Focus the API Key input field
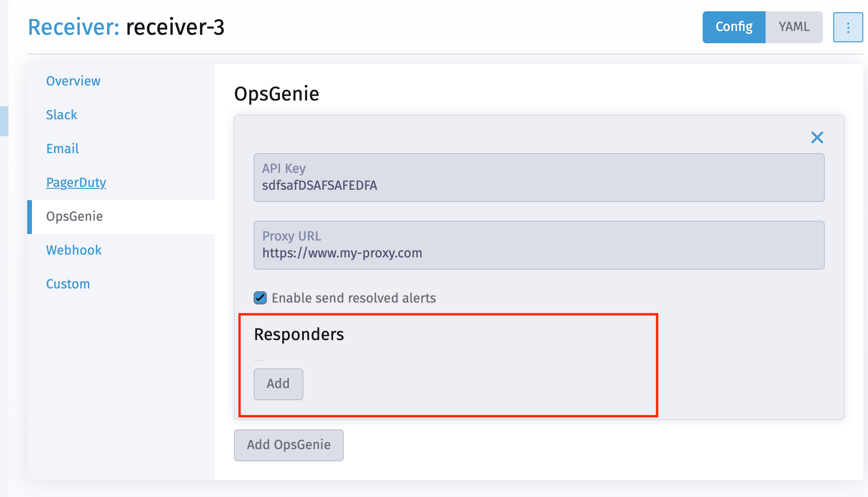This screenshot has height=497, width=868. point(539,178)
